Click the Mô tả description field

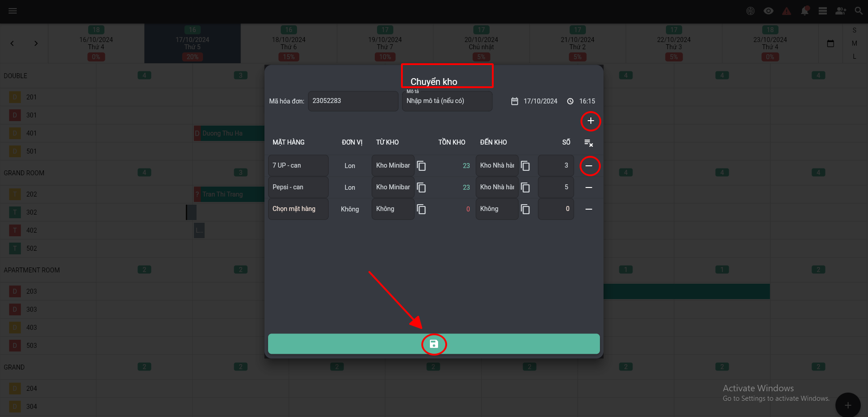pos(447,101)
